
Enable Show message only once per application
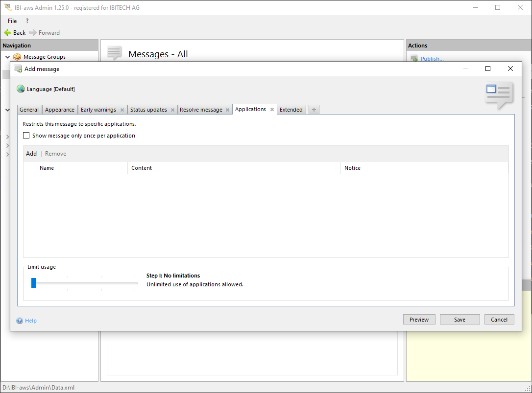click(x=26, y=136)
